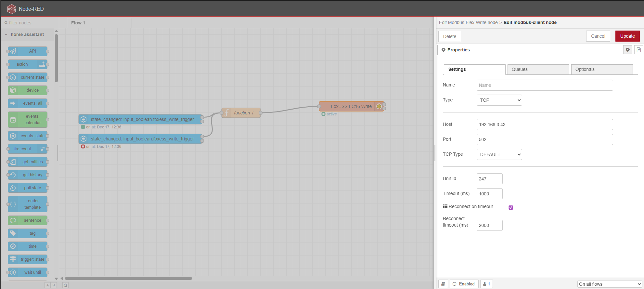The width and height of the screenshot is (644, 289).
Task: Open the node description document icon
Action: (x=638, y=50)
